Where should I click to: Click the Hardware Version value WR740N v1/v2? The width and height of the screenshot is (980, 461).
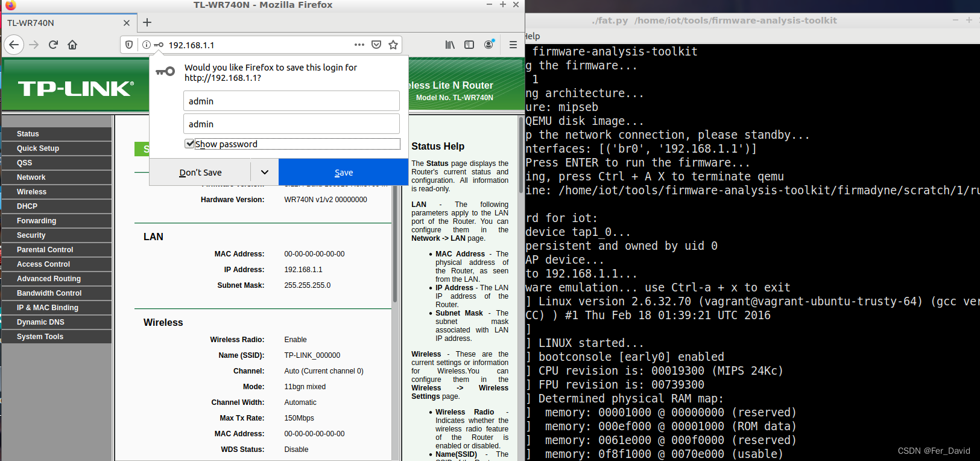(x=326, y=200)
